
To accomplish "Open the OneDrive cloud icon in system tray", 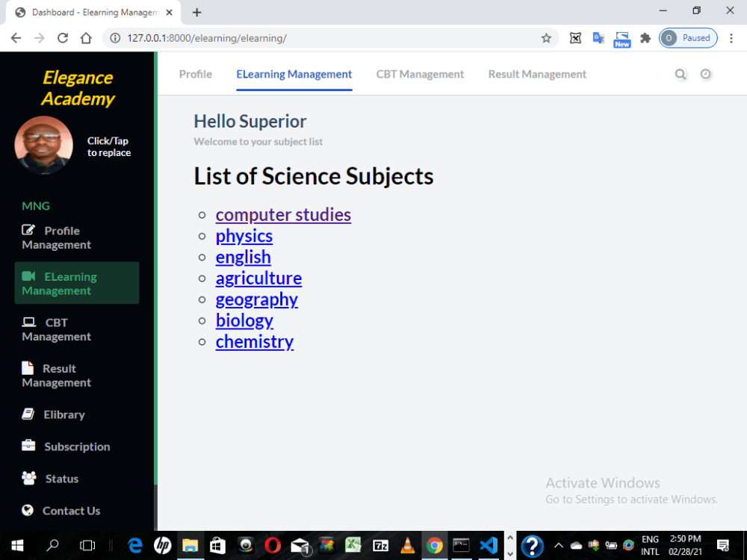I will coord(576,545).
